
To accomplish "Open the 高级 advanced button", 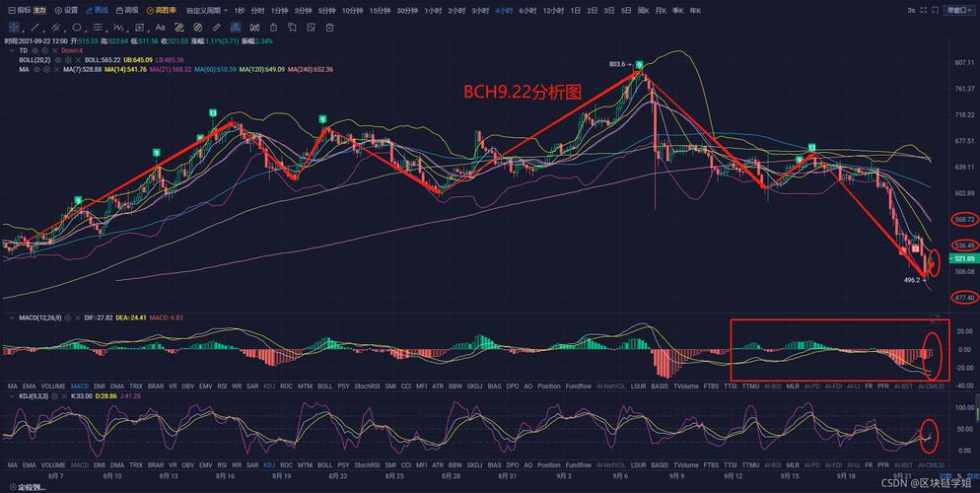I will (x=127, y=11).
